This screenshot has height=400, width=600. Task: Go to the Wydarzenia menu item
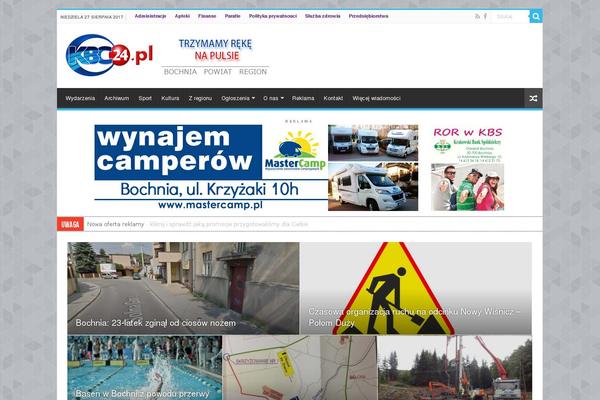coord(80,98)
